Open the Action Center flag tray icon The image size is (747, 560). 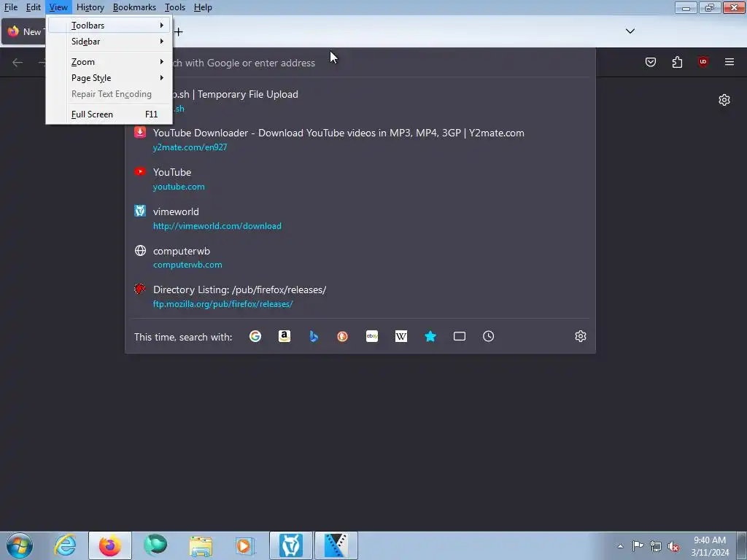638,546
